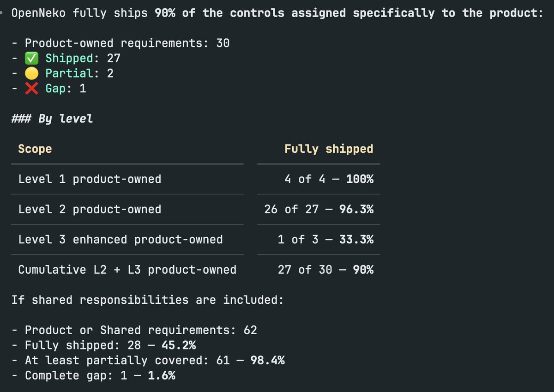The height and width of the screenshot is (392, 554).
Task: Select the "Level 3 enhanced product-owned" row label
Action: pyautogui.click(x=120, y=240)
